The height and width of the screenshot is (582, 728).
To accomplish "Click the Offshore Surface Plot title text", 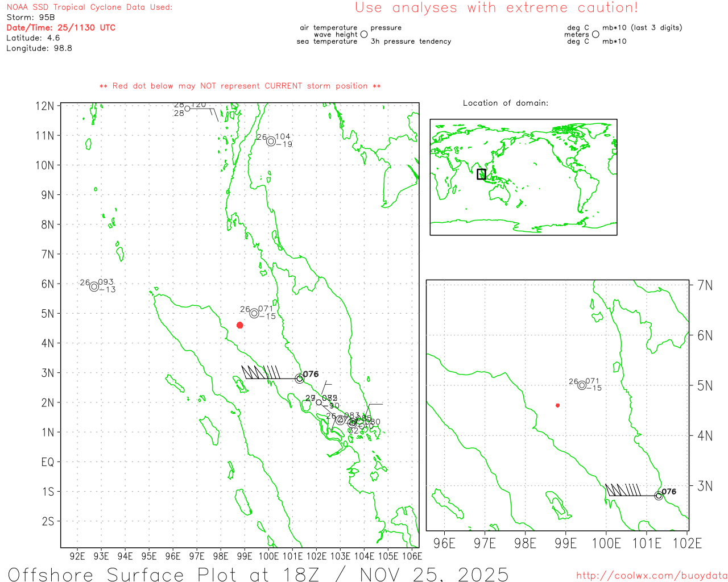I will click(258, 574).
